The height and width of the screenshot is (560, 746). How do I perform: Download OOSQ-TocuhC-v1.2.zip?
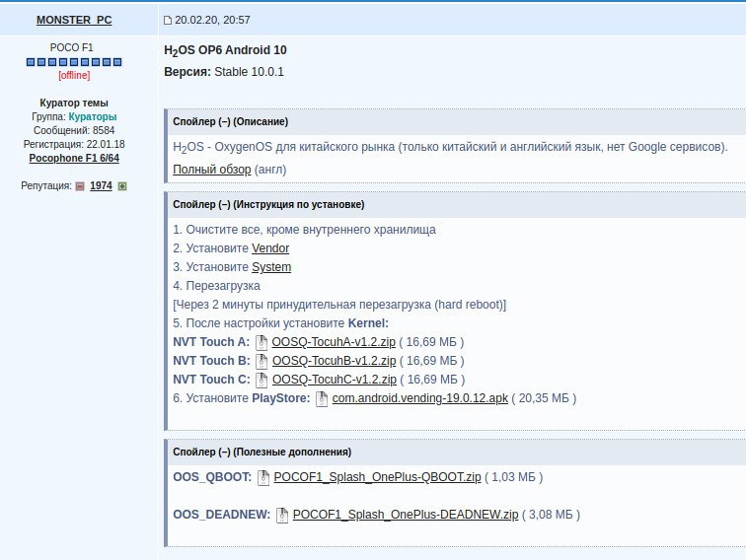coord(334,380)
